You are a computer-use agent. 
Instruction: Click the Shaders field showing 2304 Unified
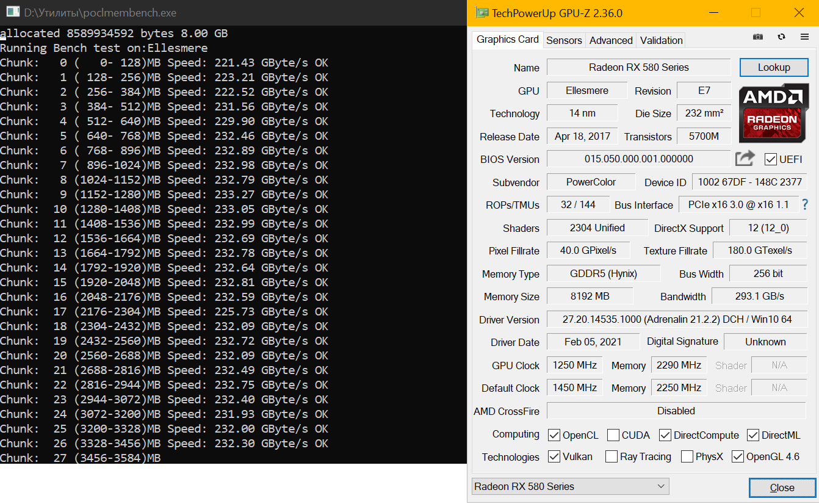[597, 228]
